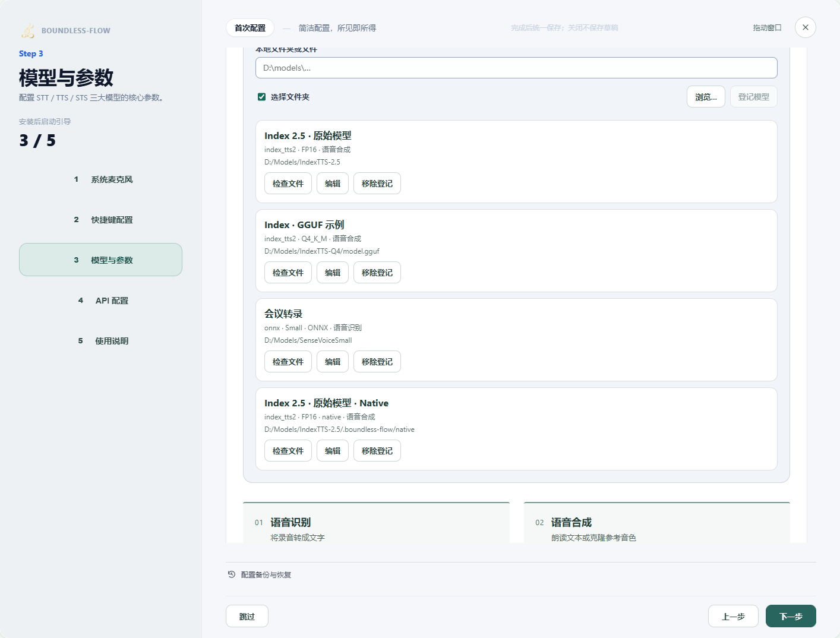Click the Boundless-Flow logo icon
Screen dimensions: 840x638
(28, 30)
